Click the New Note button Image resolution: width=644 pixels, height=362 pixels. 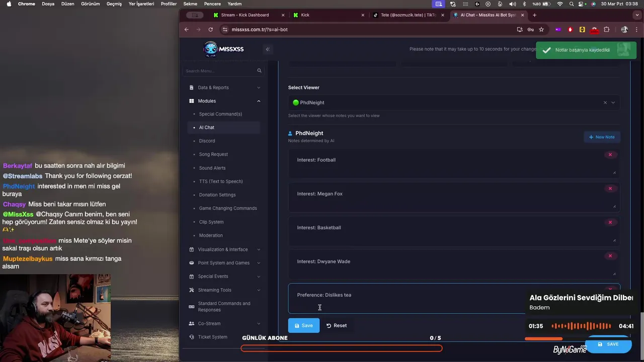[602, 137]
